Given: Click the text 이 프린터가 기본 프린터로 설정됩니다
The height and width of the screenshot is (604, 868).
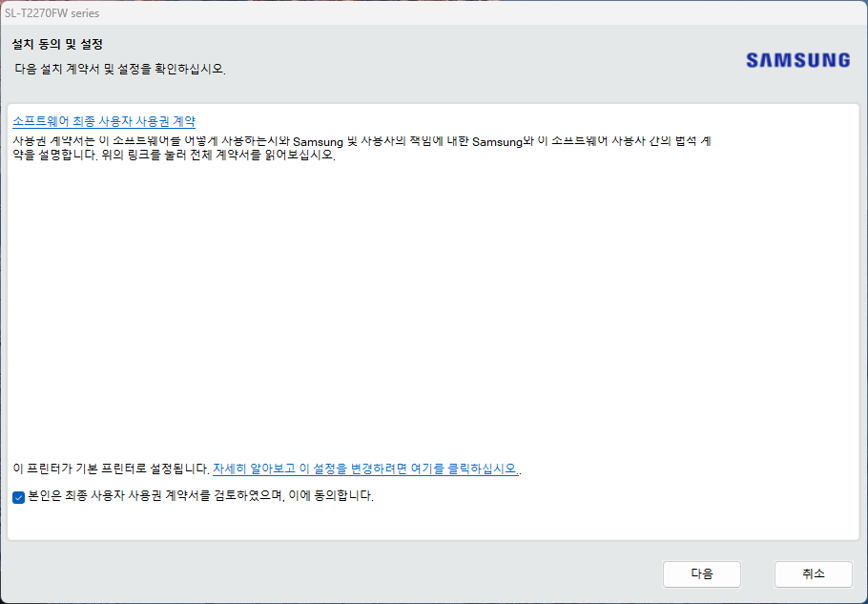Looking at the screenshot, I should (x=112, y=469).
